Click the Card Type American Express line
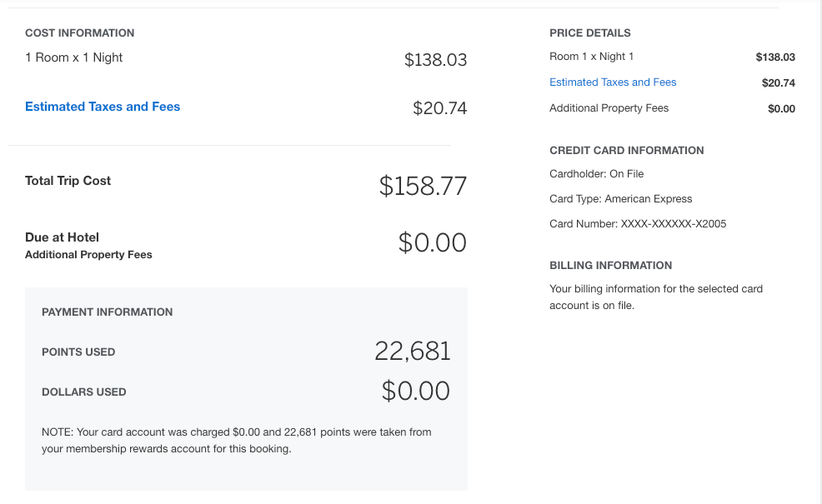 (620, 199)
